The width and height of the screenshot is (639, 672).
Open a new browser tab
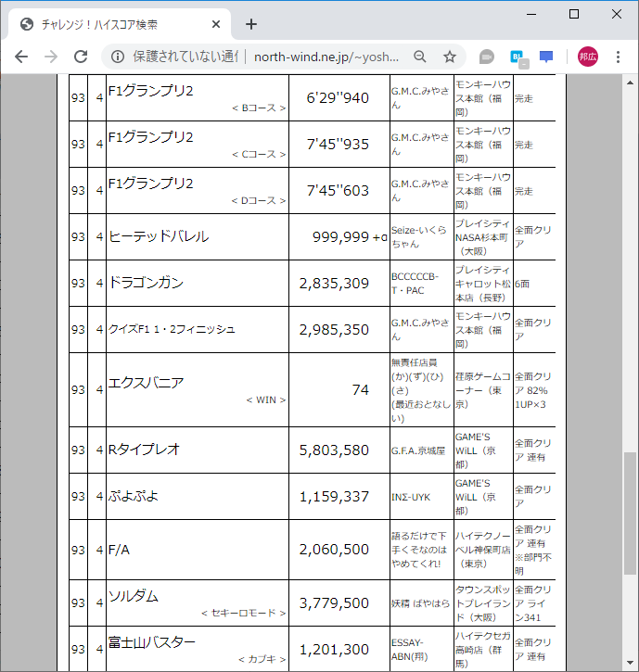251,24
